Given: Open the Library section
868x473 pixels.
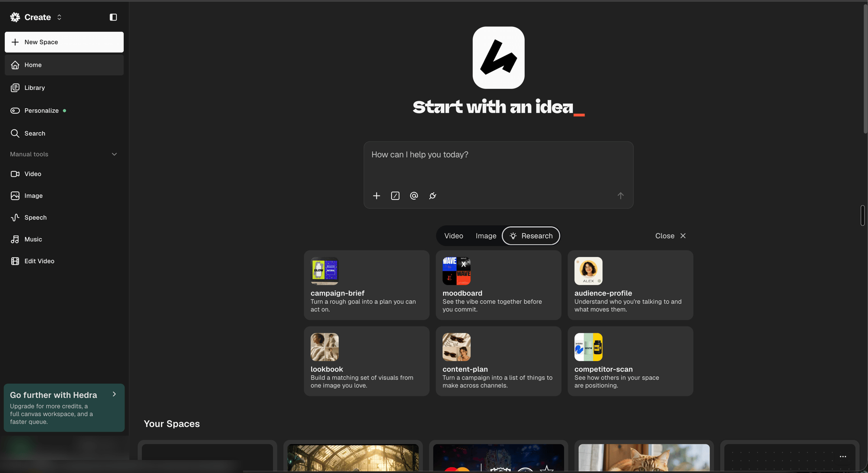Looking at the screenshot, I should click(x=64, y=88).
